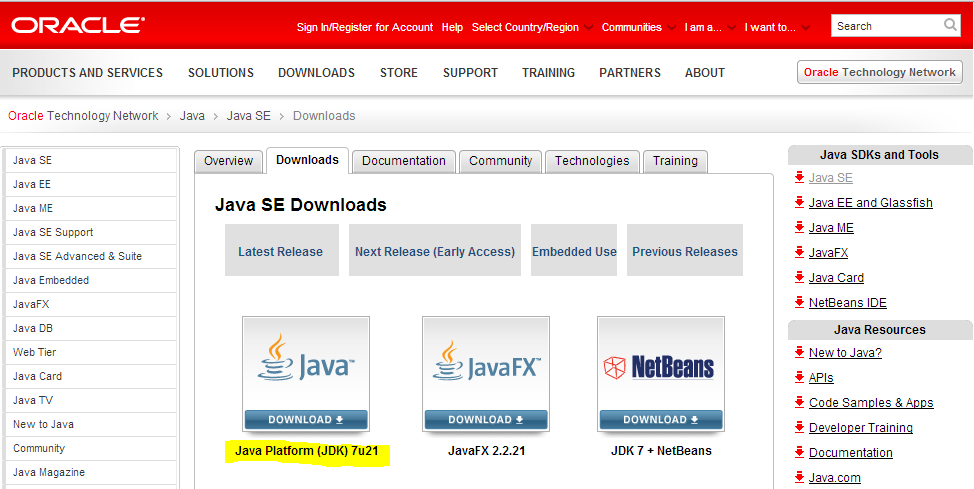Expand the 'I want to...' dropdown

click(x=777, y=27)
